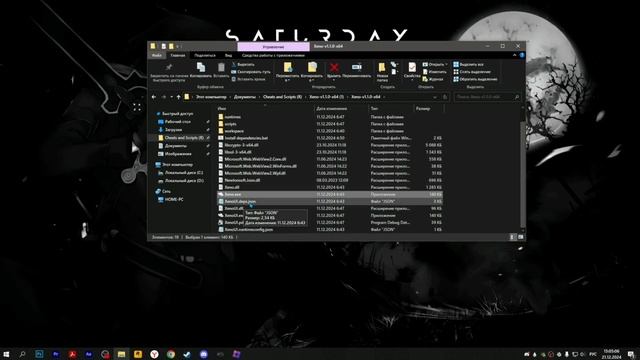Switch to the View (Вид) tab

tap(228, 55)
